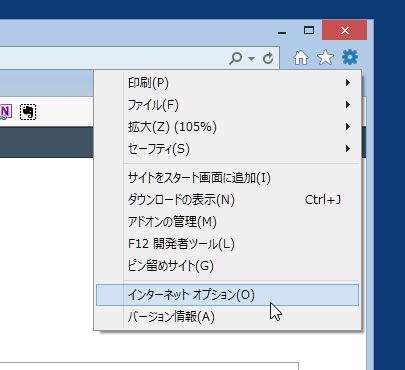Screen dimensions: 405x370
Task: Click inside the address bar field
Action: click(x=113, y=59)
